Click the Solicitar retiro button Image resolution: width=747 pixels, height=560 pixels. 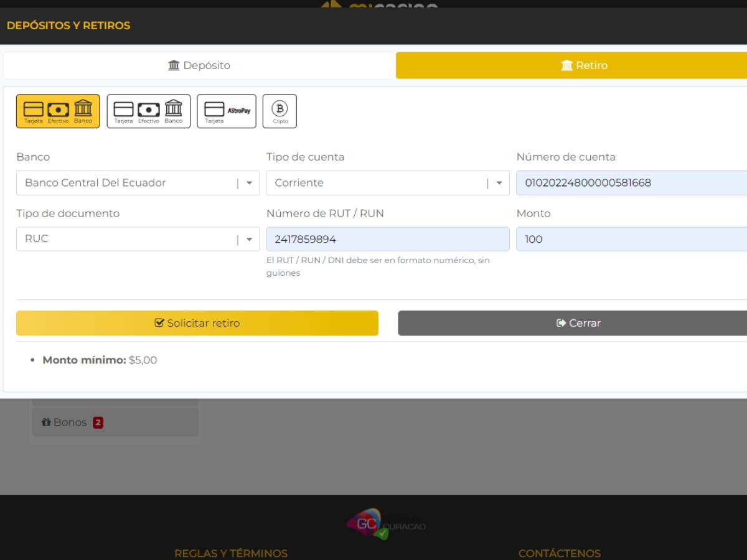click(x=197, y=323)
